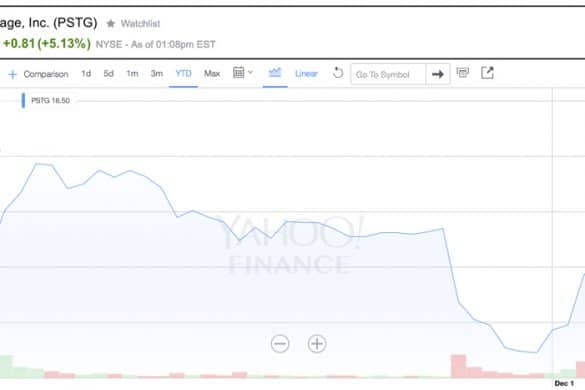Reset the chart with the refresh icon
Image resolution: width=585 pixels, height=390 pixels.
coord(338,72)
